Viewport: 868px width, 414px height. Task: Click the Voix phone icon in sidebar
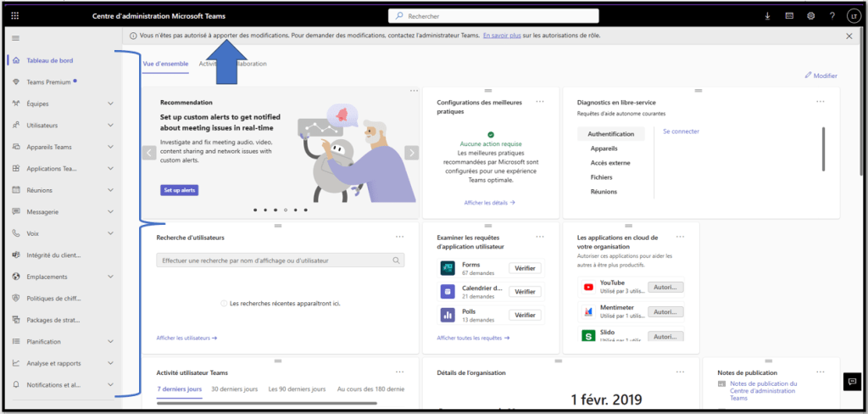17,233
